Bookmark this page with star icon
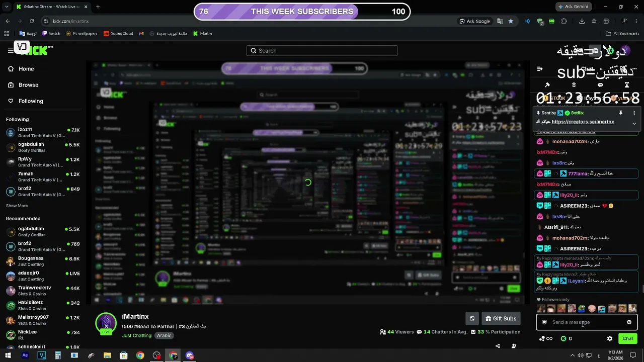This screenshot has width=644, height=362. (511, 21)
